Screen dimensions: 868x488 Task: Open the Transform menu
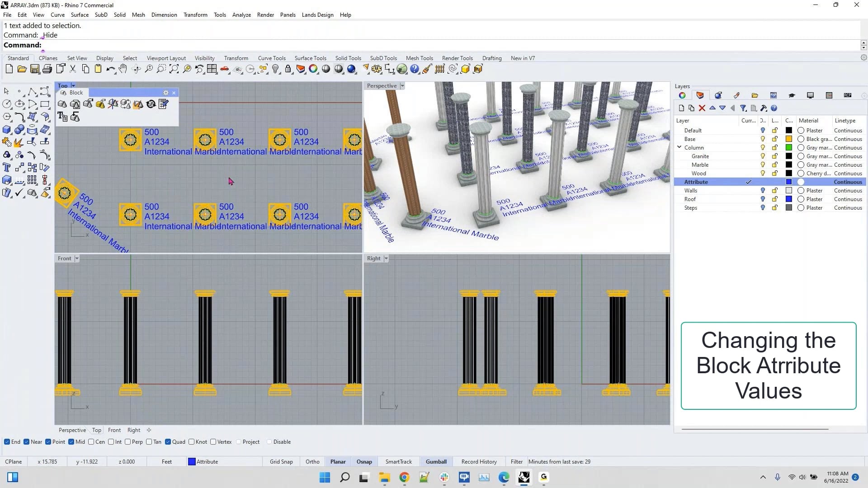(195, 14)
